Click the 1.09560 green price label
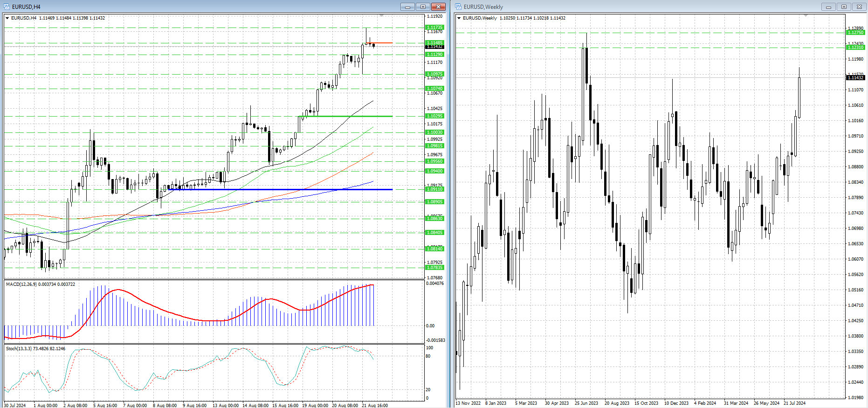The width and height of the screenshot is (868, 408). point(435,161)
